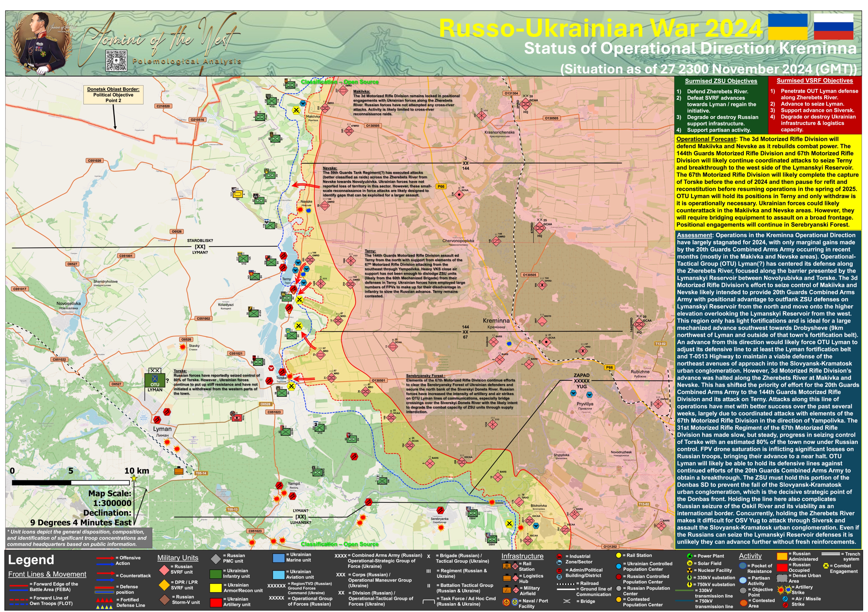Click the Kreminna city label on map
This screenshot has height=612, width=868.
pos(496,321)
